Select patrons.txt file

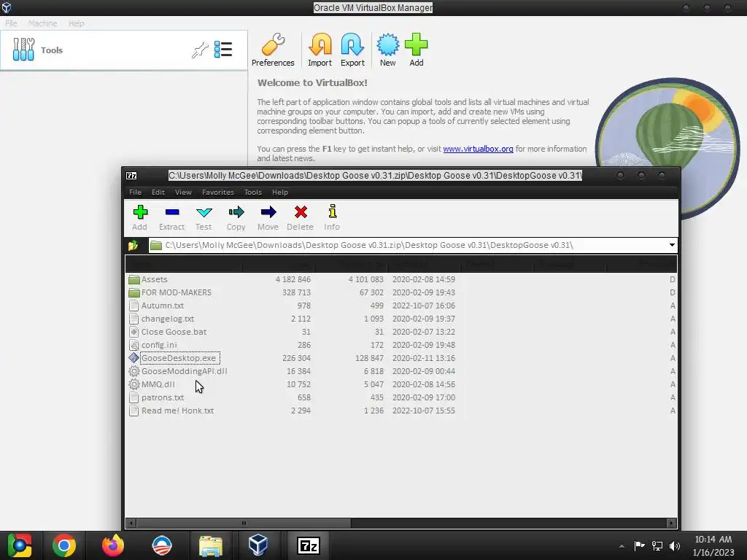(x=163, y=397)
